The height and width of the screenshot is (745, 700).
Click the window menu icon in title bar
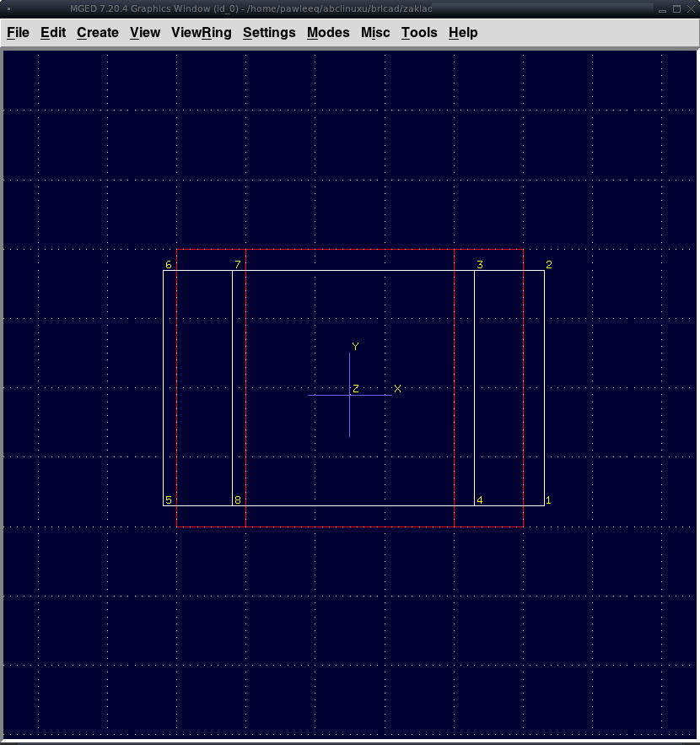pyautogui.click(x=9, y=8)
